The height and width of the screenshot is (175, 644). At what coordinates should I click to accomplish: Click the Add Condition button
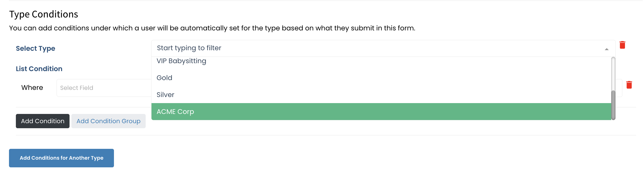[43, 121]
